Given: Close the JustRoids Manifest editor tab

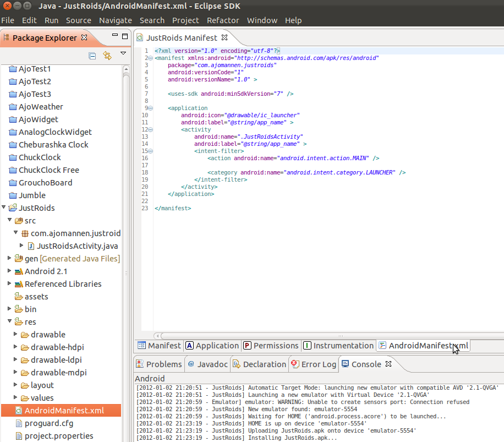Looking at the screenshot, I should [x=224, y=37].
